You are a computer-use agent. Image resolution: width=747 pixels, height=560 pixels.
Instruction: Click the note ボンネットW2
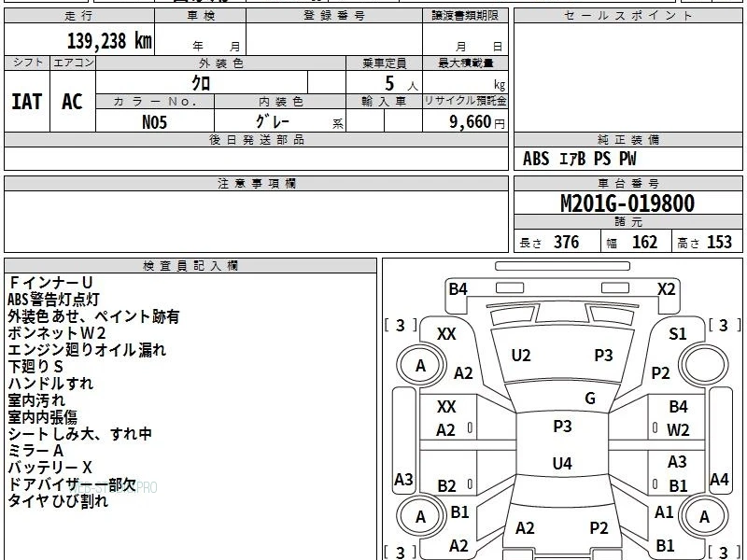coord(57,333)
